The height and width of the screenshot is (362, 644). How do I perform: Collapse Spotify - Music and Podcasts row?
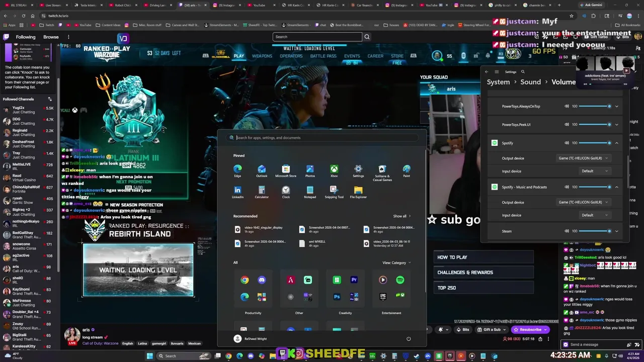616,187
